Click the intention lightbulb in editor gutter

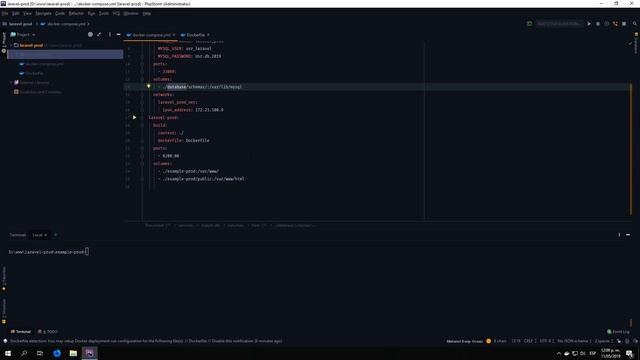click(149, 86)
